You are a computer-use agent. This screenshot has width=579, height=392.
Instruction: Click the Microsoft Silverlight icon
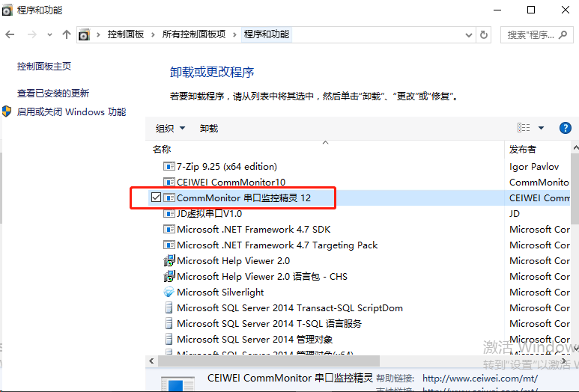[x=169, y=292]
